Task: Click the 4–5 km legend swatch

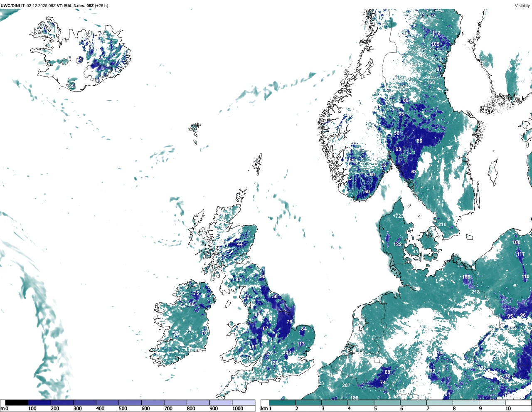Action: click(x=361, y=402)
